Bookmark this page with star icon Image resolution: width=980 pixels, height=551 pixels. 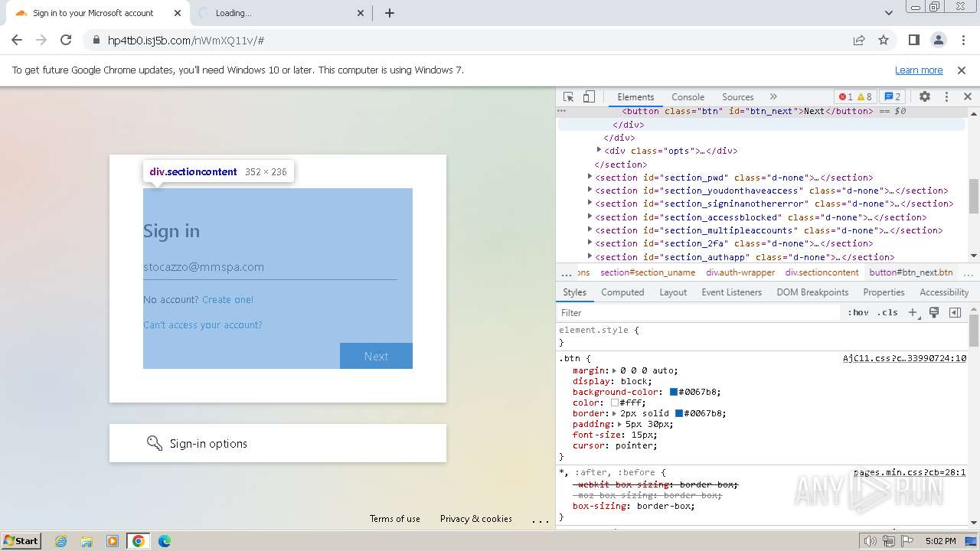884,41
